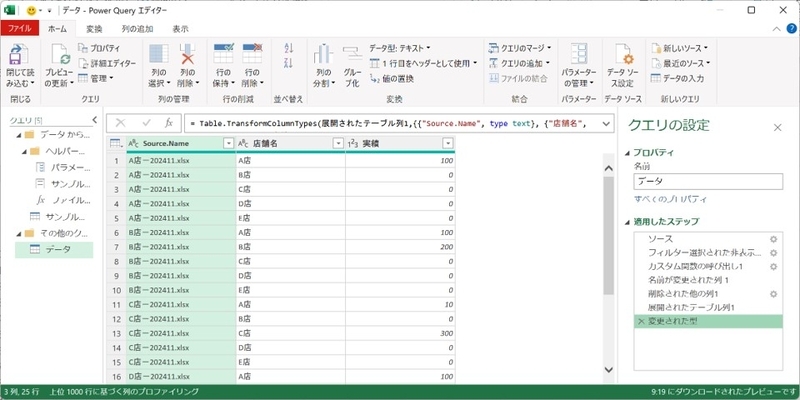This screenshot has height=400, width=800.
Task: Open the table menu icon at grid corner
Action: (x=116, y=144)
